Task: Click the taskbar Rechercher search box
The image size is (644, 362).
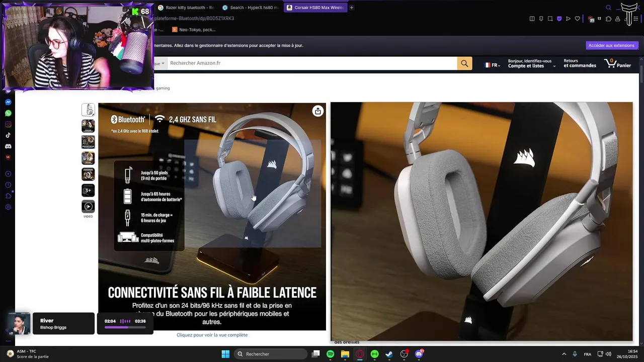Action: [x=271, y=354]
